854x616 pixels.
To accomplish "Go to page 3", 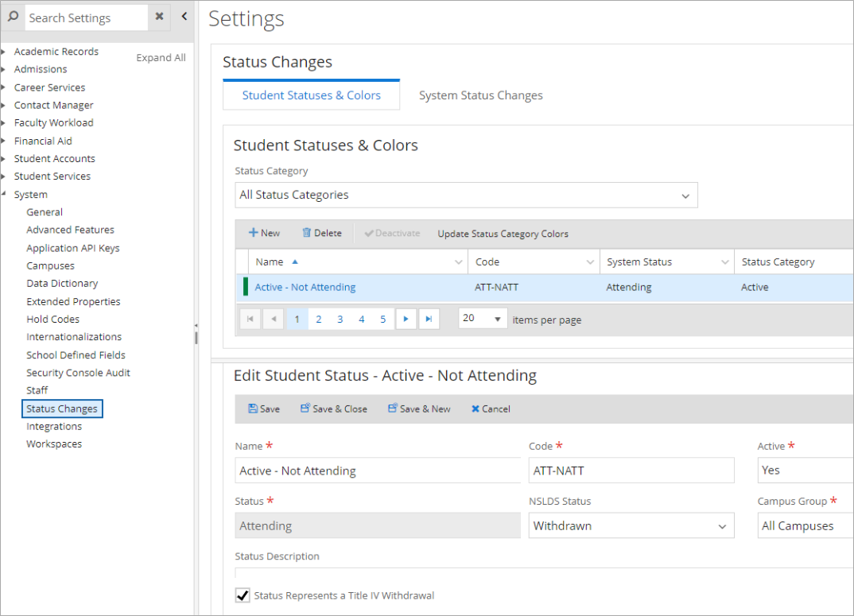I will 340,320.
